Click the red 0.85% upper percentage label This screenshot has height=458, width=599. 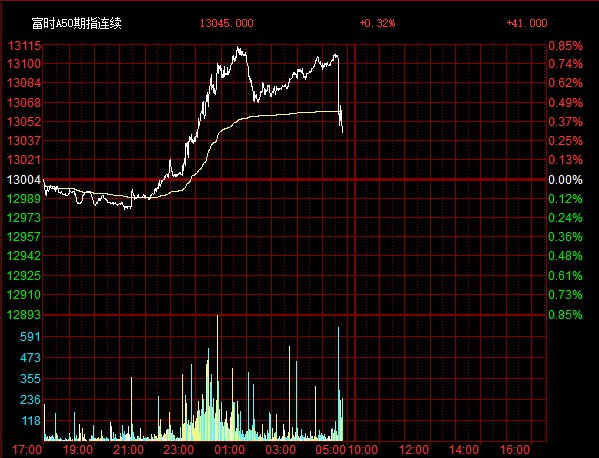[565, 46]
